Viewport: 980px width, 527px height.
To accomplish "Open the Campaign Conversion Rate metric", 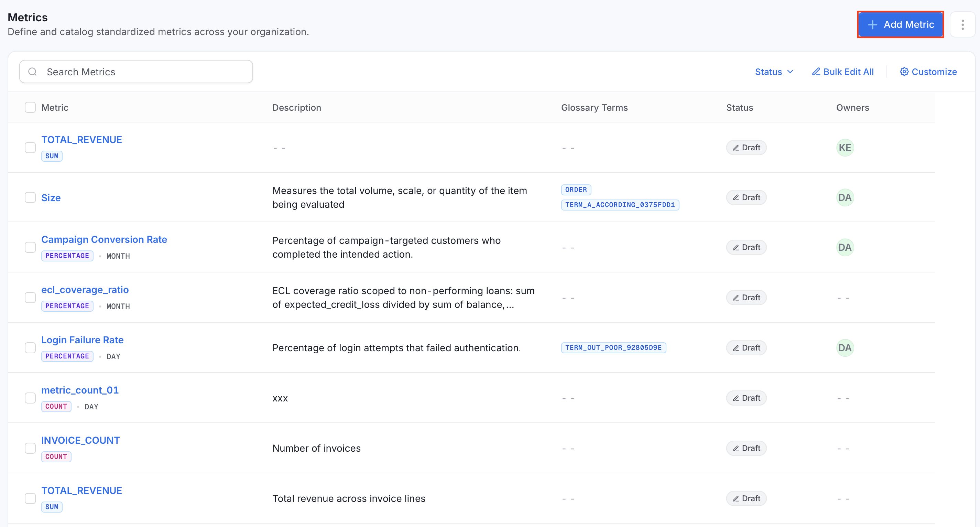I will pyautogui.click(x=104, y=239).
